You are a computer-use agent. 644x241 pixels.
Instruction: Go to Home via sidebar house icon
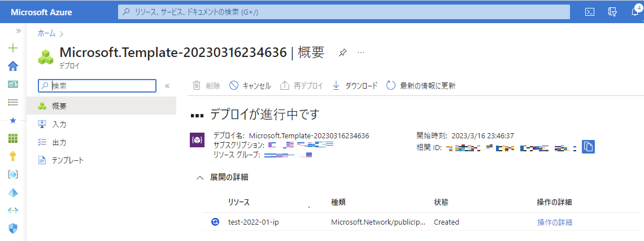pyautogui.click(x=13, y=66)
